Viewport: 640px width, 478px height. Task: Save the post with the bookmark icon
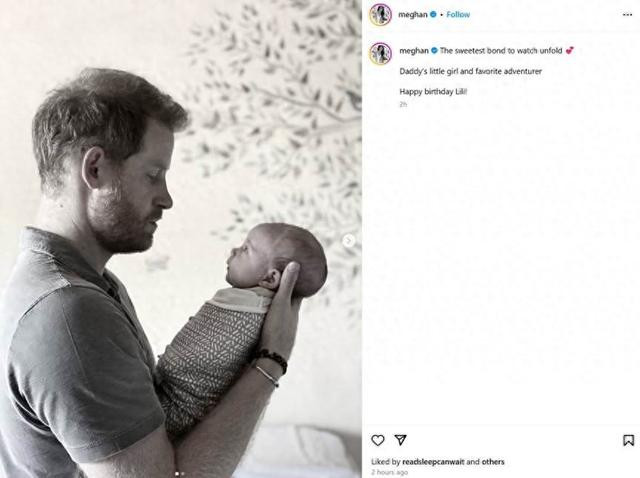coord(628,440)
